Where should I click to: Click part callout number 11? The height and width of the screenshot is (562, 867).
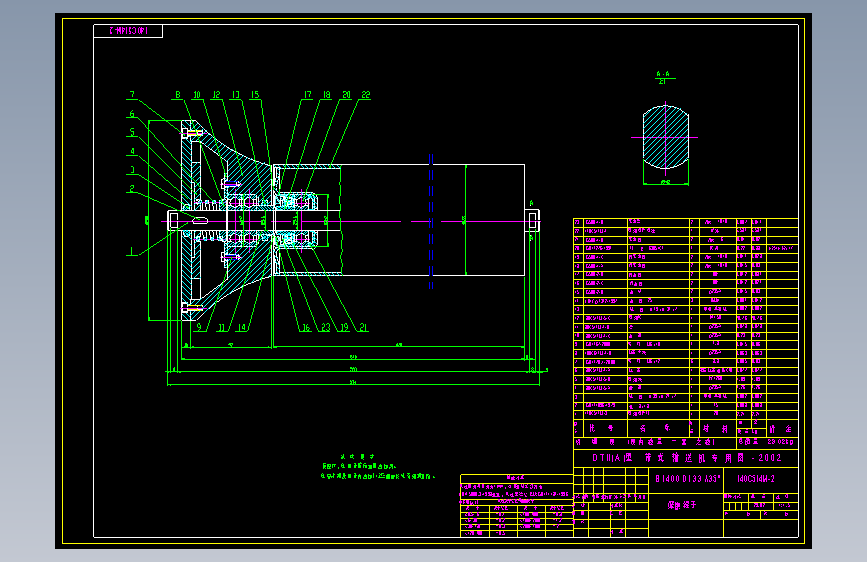(x=222, y=327)
